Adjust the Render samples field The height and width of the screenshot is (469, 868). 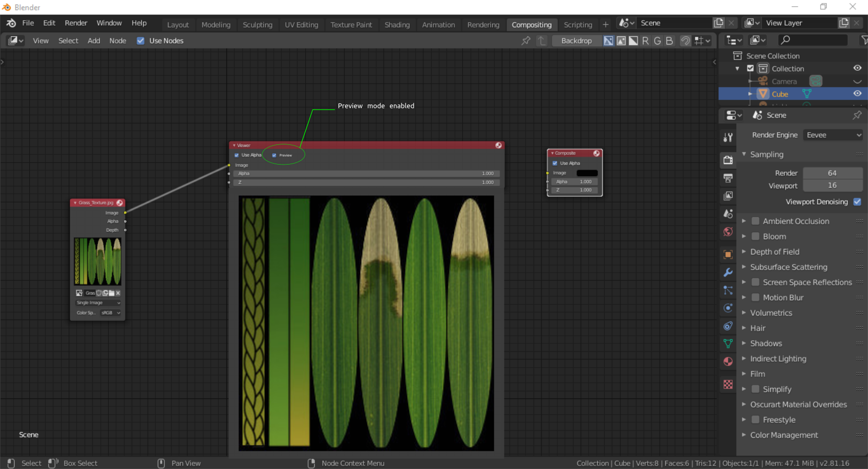(833, 173)
